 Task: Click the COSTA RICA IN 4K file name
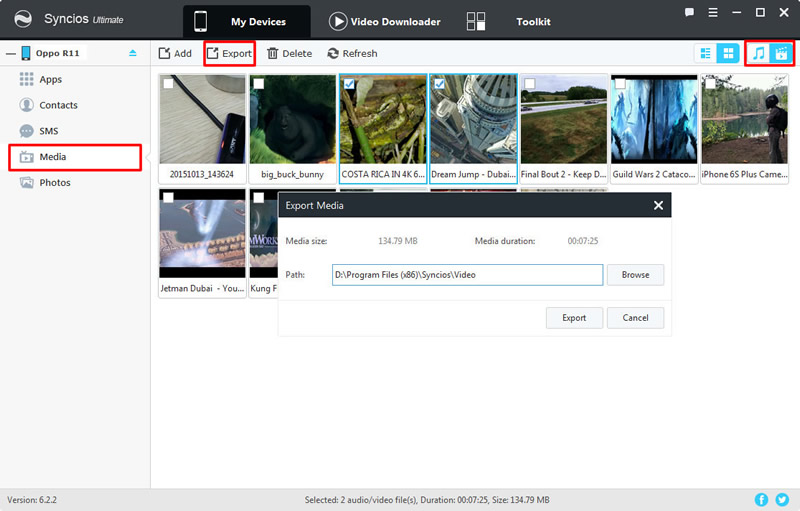[383, 174]
